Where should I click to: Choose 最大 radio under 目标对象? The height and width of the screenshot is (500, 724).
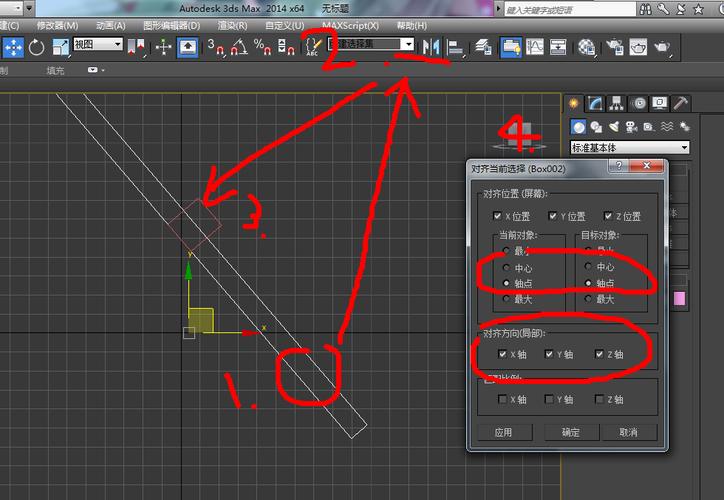[588, 299]
